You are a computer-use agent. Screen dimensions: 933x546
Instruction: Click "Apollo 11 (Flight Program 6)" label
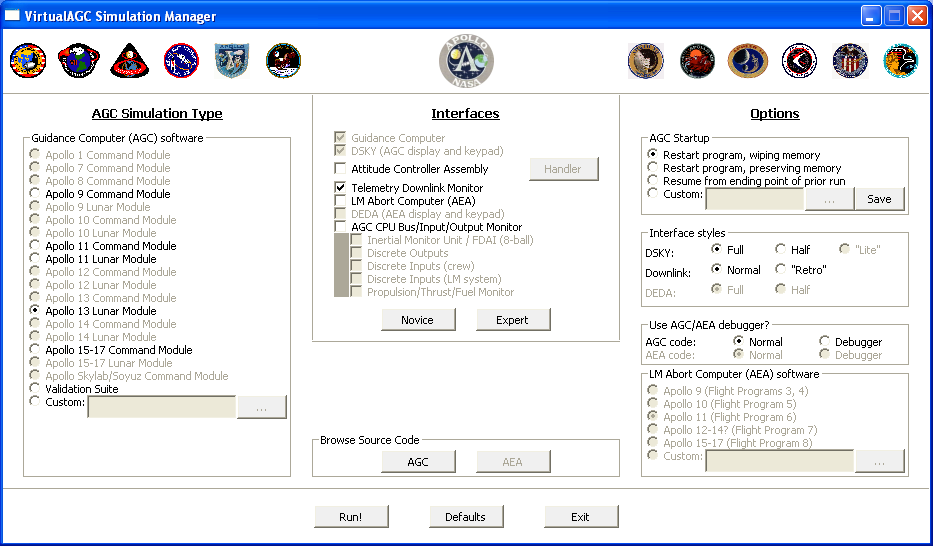click(730, 417)
